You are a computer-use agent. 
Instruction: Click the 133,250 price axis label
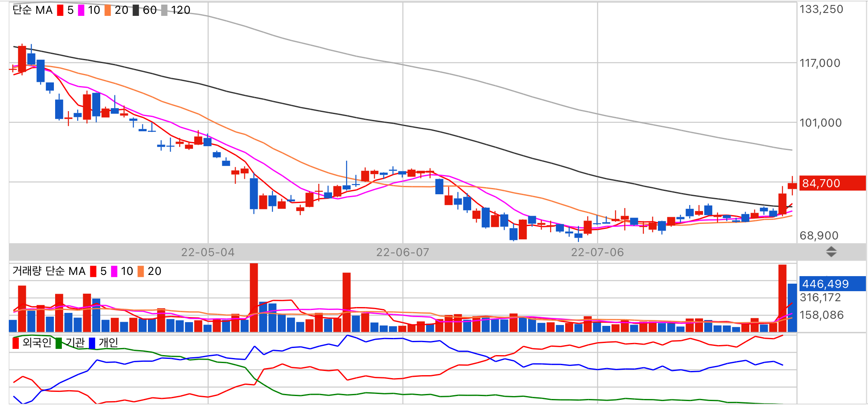pos(821,9)
